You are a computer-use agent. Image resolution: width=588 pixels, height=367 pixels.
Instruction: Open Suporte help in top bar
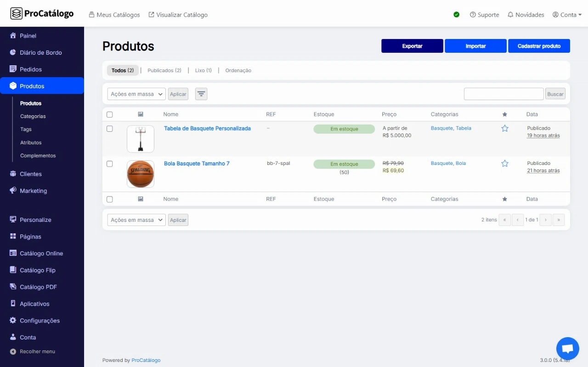(x=484, y=15)
